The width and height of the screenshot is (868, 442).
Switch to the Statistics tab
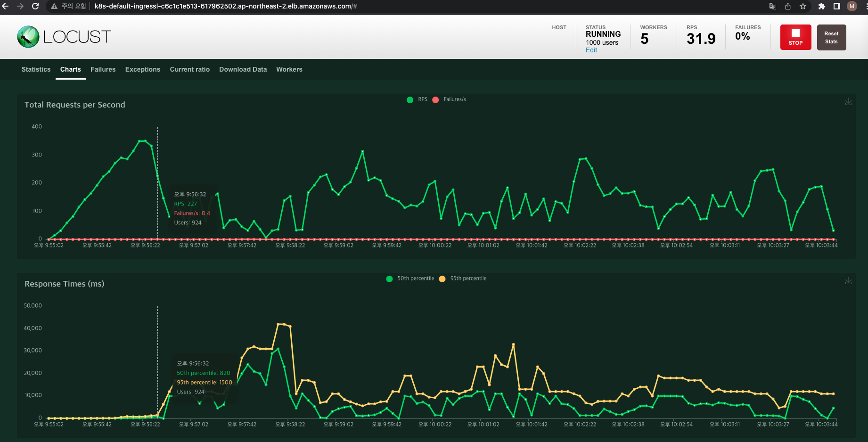pos(36,69)
